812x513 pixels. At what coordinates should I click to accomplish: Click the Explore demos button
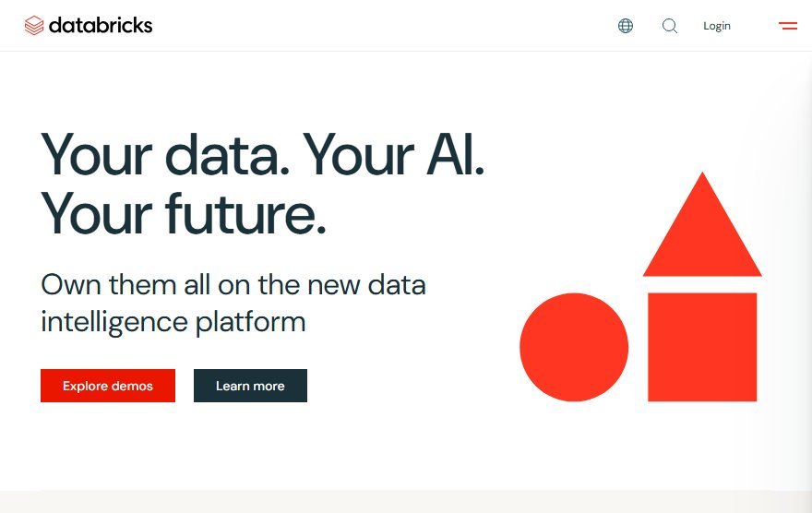108,386
